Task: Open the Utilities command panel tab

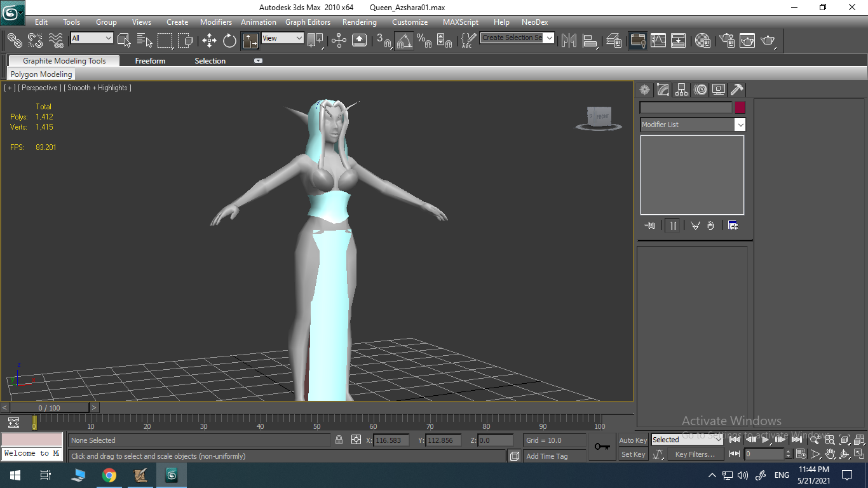Action: pyautogui.click(x=737, y=90)
